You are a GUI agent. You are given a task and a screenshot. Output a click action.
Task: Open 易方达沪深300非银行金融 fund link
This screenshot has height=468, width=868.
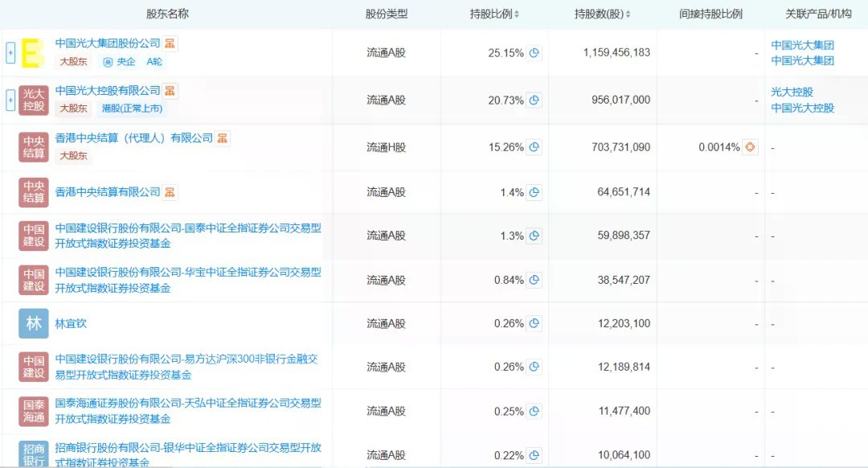(186, 367)
